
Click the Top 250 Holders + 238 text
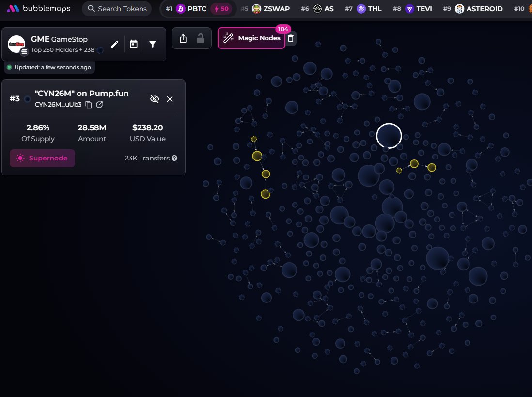coord(63,50)
